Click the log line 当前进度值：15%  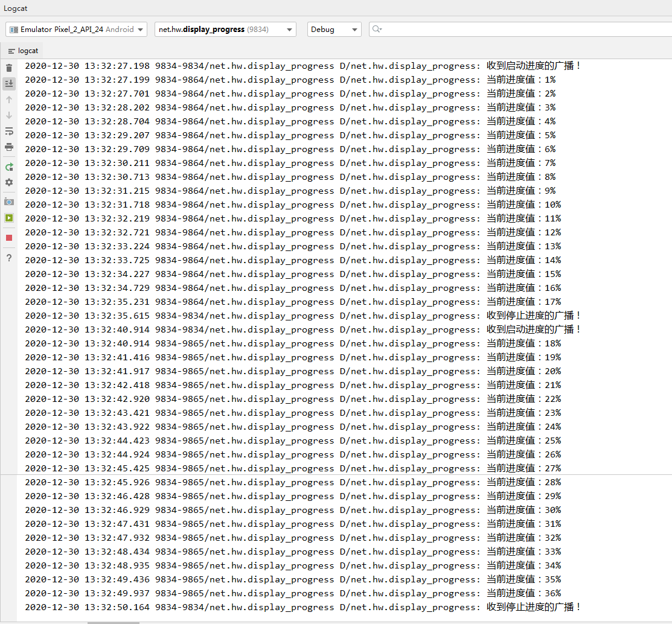tap(293, 274)
